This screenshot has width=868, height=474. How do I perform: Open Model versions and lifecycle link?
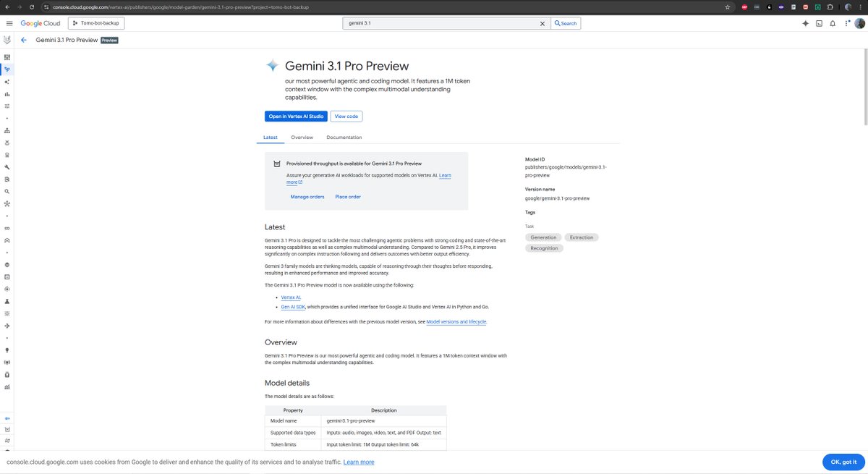(456, 321)
